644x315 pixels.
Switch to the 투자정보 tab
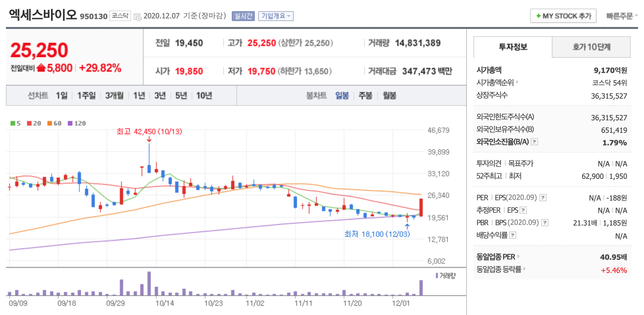click(x=513, y=47)
